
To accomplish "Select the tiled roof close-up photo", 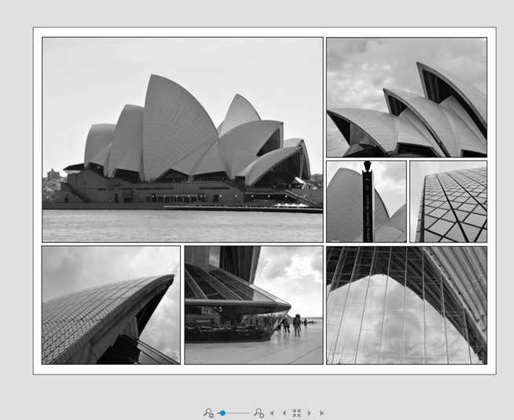I will point(449,201).
